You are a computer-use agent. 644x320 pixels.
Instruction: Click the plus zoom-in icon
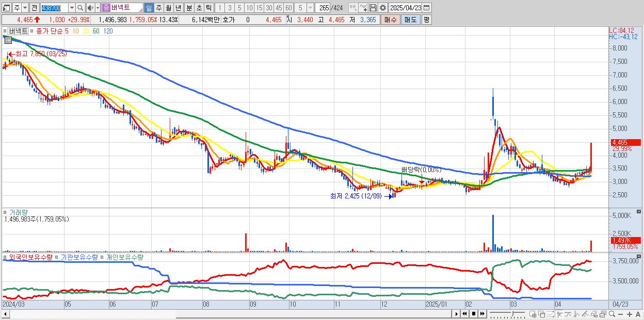click(630, 314)
